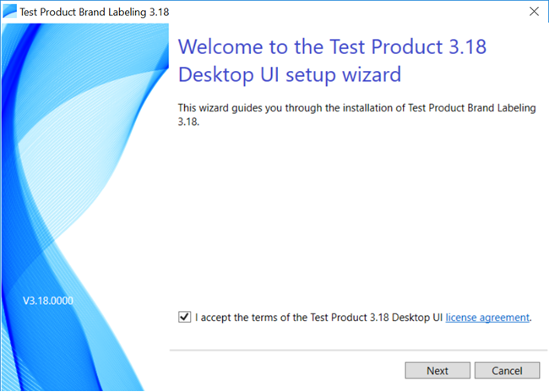Image resolution: width=549 pixels, height=392 pixels.
Task: Uncheck the license terms acceptance checkbox
Action: (x=184, y=317)
